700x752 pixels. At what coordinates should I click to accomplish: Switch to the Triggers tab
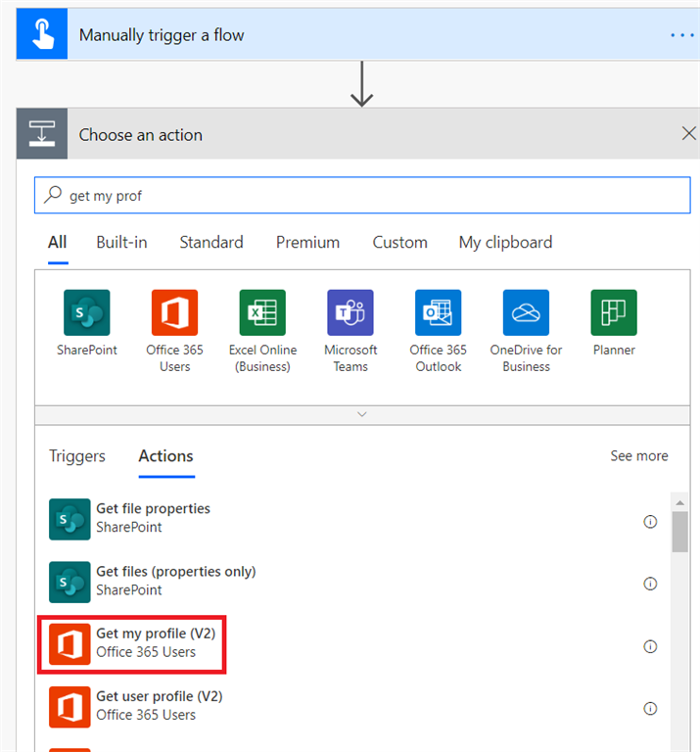(77, 456)
